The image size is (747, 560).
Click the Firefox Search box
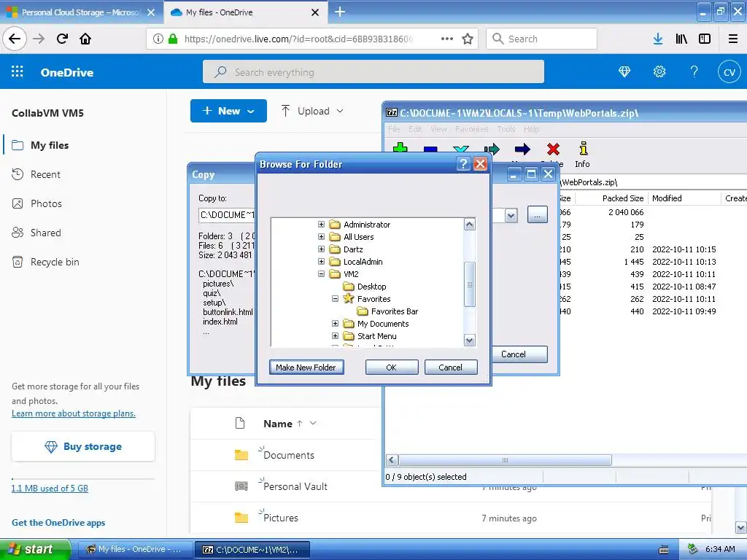pyautogui.click(x=541, y=39)
